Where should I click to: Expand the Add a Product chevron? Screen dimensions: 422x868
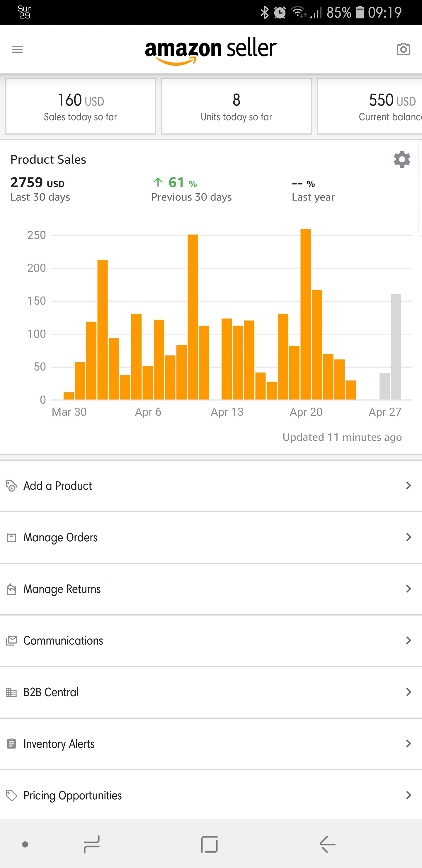point(409,486)
